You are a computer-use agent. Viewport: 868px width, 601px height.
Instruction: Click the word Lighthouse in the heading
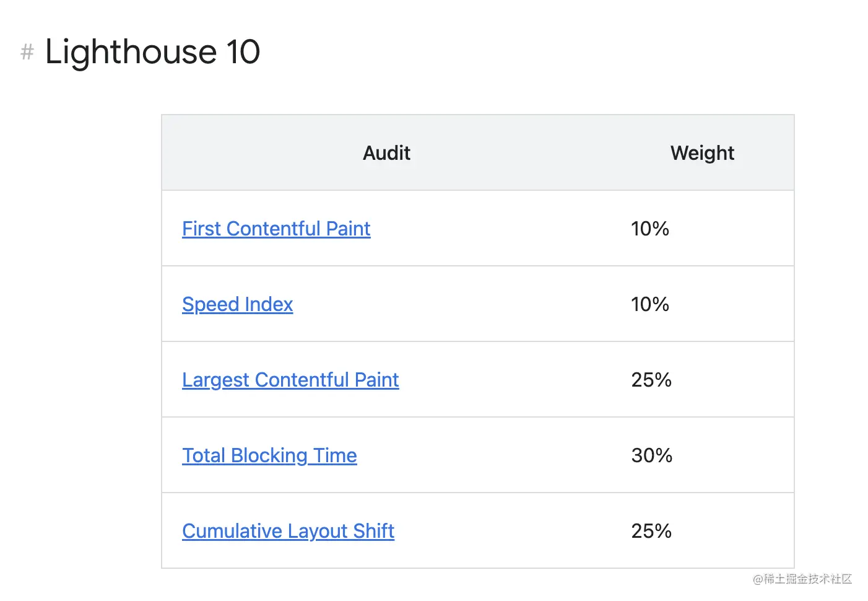click(x=131, y=51)
